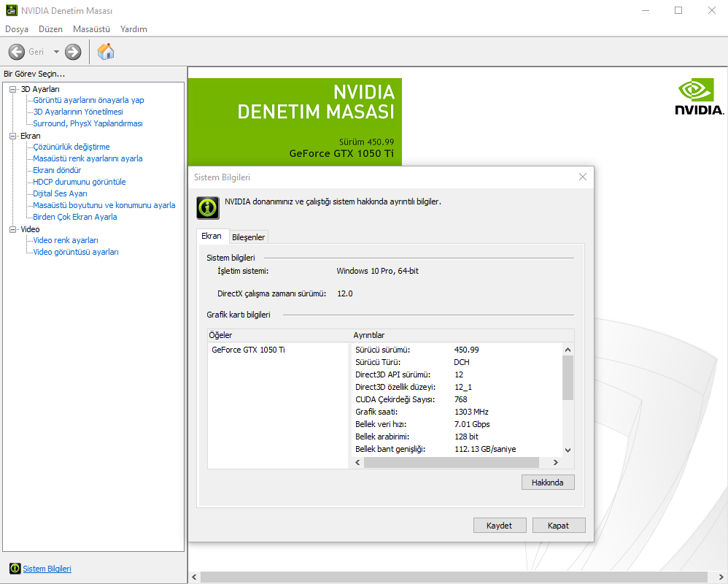The width and height of the screenshot is (728, 584).
Task: Click the details horizontal scrollbar thumb
Action: point(452,462)
